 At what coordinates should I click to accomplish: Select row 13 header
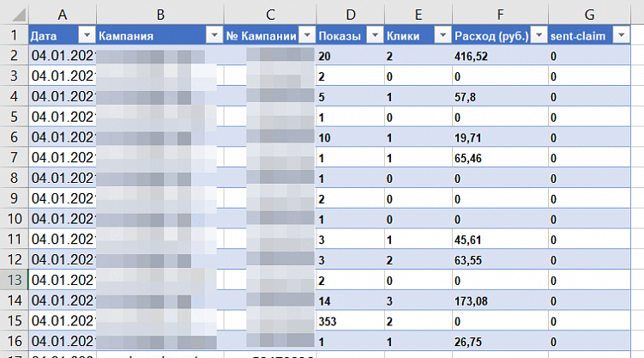[14, 280]
